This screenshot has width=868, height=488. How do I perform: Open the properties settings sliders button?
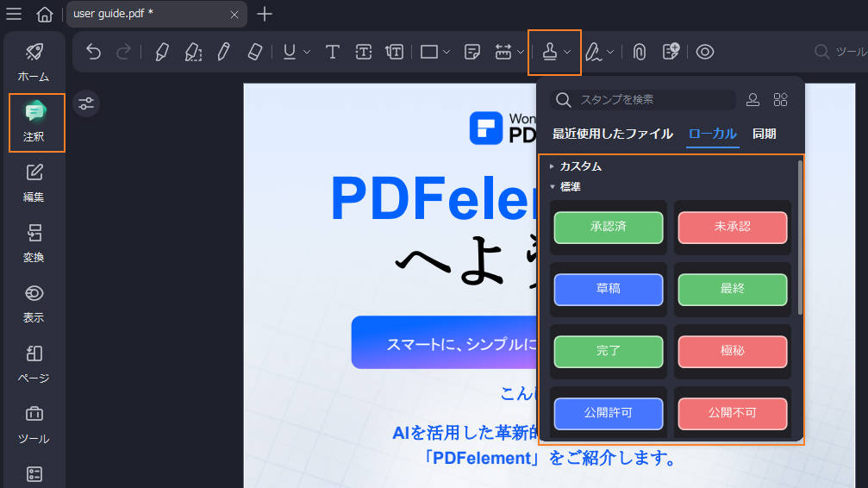[x=86, y=103]
